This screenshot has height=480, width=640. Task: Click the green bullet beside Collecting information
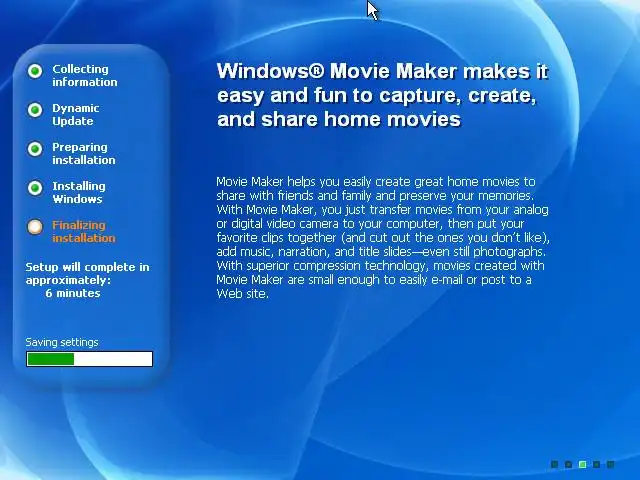[x=35, y=71]
